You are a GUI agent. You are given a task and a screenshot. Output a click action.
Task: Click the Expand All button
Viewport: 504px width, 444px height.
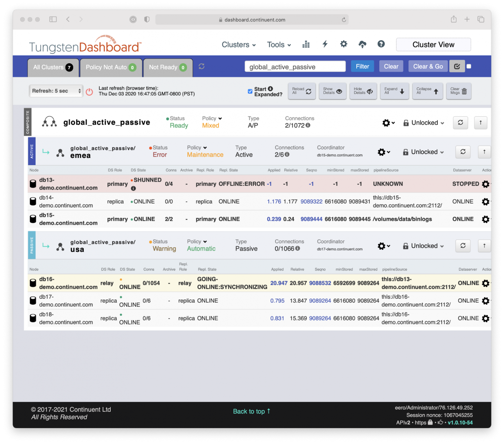coord(394,91)
